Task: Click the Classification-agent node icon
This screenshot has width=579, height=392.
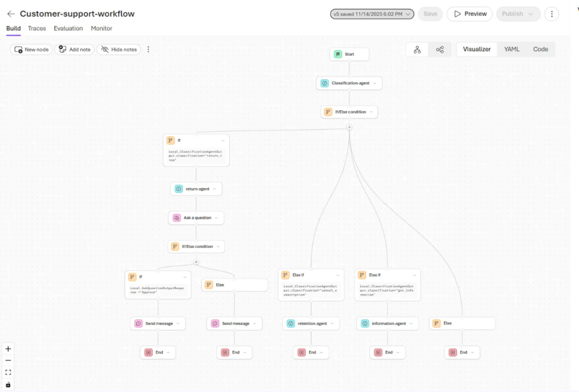Action: (x=325, y=83)
